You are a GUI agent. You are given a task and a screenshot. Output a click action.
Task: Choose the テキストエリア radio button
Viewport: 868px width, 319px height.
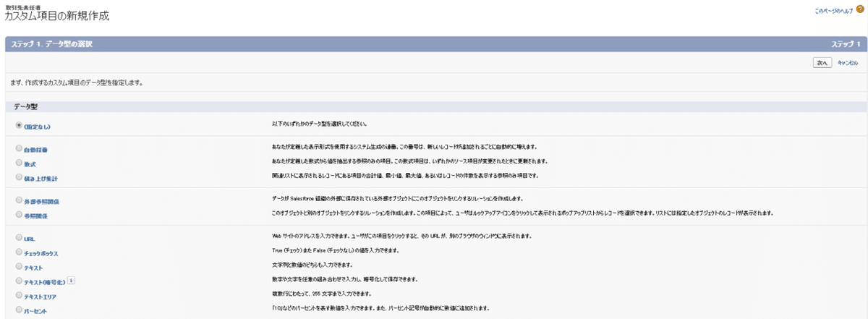tap(19, 295)
